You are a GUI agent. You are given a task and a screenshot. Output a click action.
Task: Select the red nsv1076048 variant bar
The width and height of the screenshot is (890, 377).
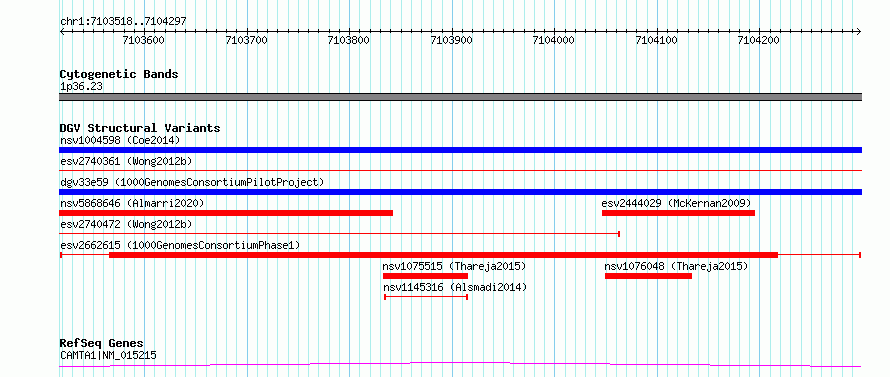(x=648, y=276)
